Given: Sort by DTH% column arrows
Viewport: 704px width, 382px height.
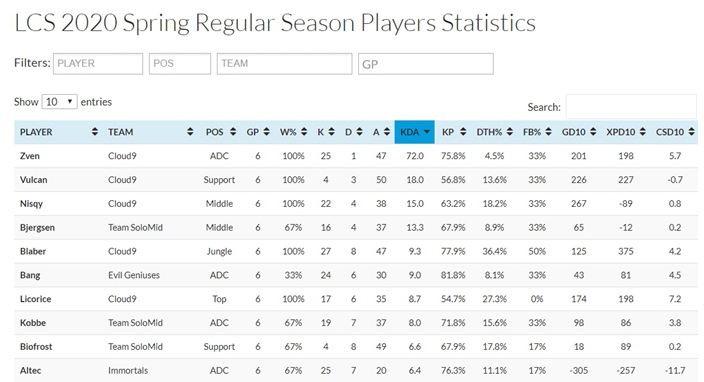Looking at the screenshot, I should (510, 132).
